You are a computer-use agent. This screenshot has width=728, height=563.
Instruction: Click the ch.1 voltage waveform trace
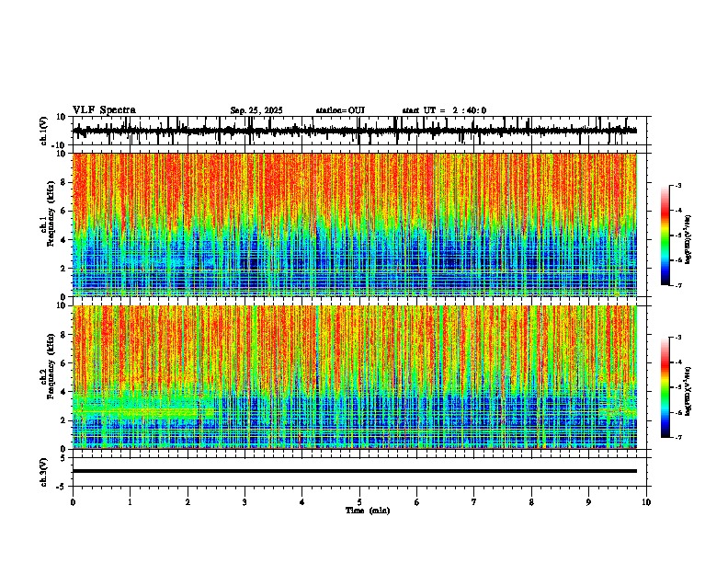[x=355, y=131]
